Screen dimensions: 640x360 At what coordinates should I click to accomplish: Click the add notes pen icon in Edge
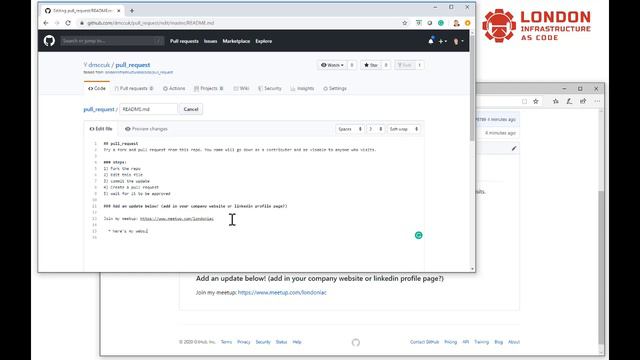569,101
